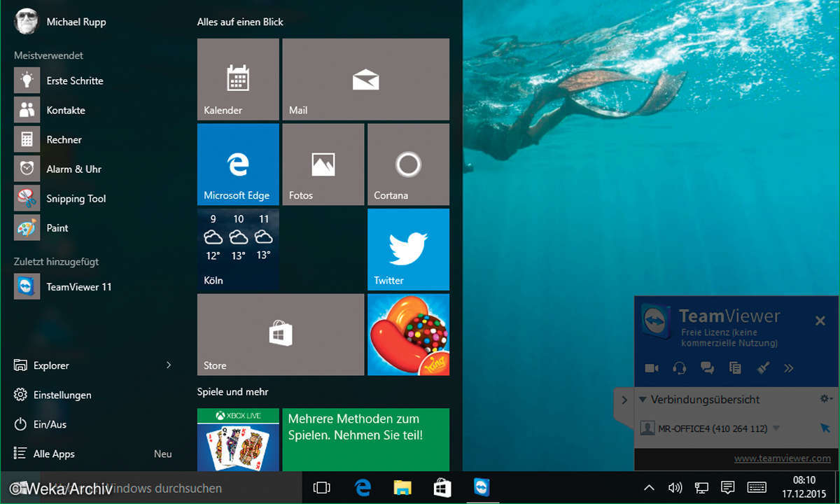Image resolution: width=840 pixels, height=504 pixels.
Task: Open the network tray icon
Action: pos(701,488)
